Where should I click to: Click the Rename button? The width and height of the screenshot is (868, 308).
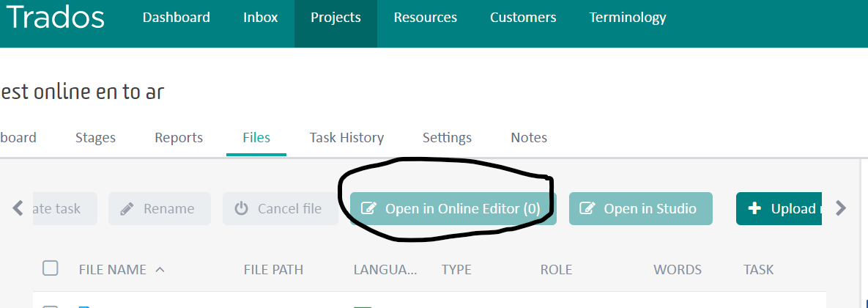click(x=160, y=209)
